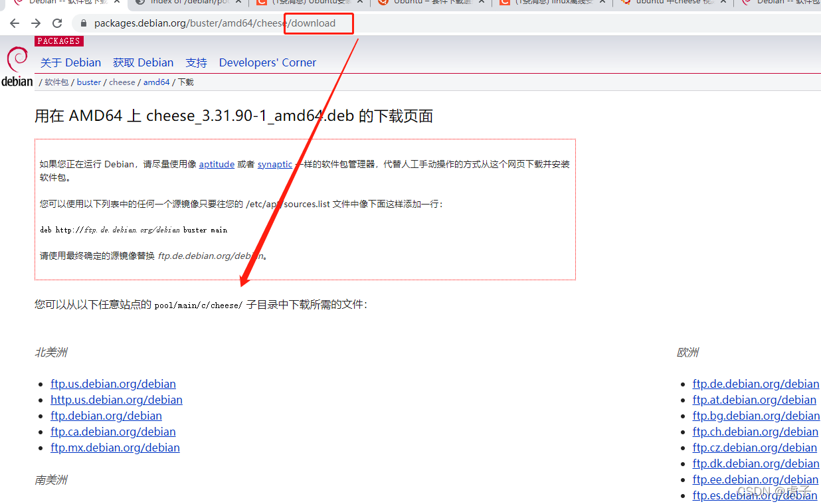
Task: Open the ftp.ca.debian.org/debian mirror link
Action: 113,432
